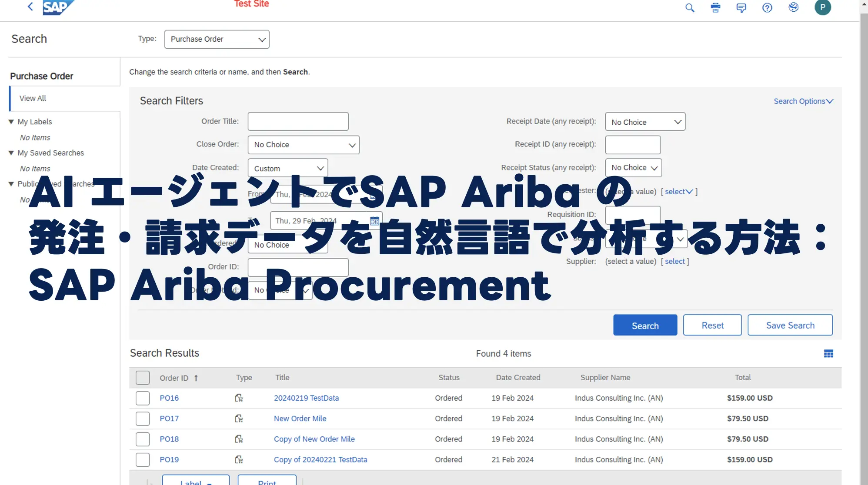868x485 pixels.
Task: Click the Date Created column header
Action: 518,378
